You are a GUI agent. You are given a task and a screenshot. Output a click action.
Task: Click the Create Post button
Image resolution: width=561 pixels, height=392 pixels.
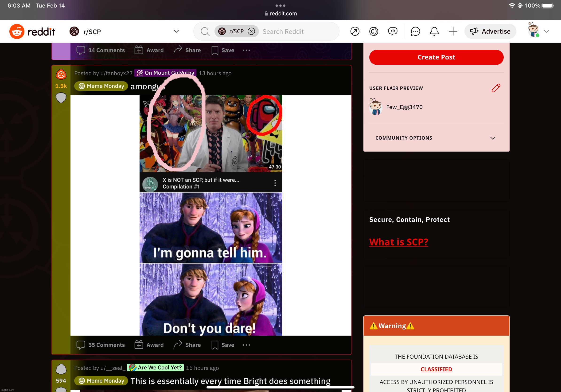pos(436,57)
